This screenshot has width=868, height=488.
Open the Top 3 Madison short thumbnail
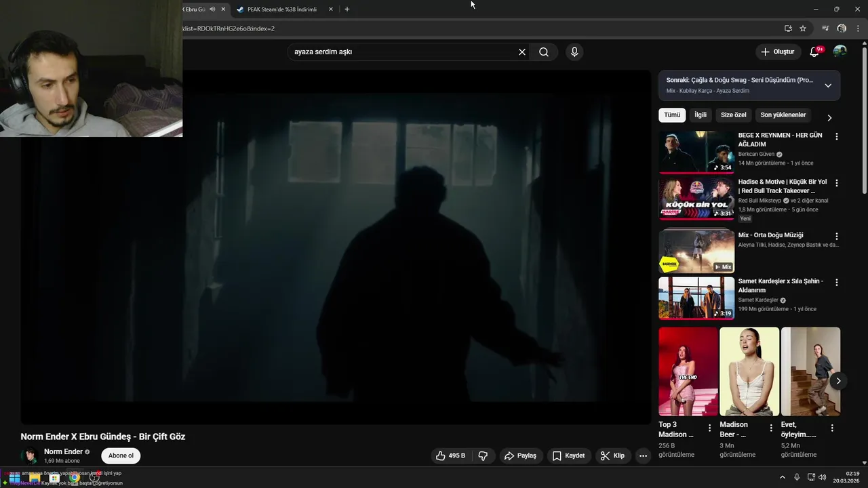coord(688,371)
